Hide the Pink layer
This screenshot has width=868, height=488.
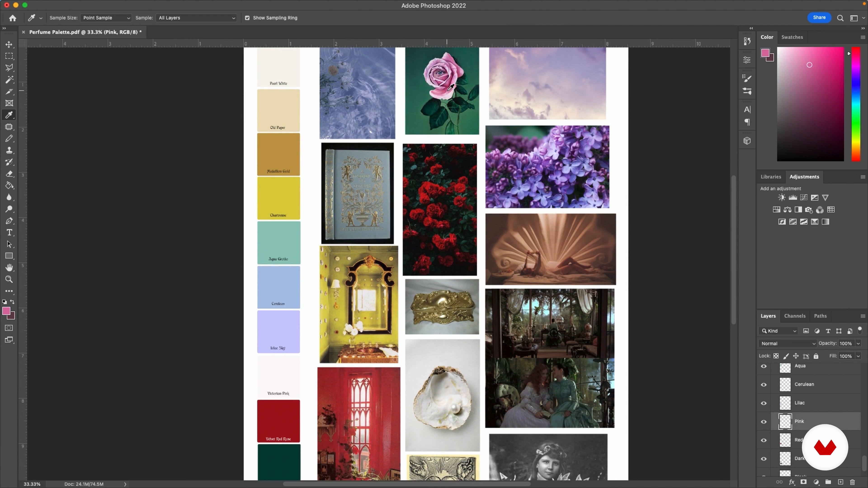[764, 422]
